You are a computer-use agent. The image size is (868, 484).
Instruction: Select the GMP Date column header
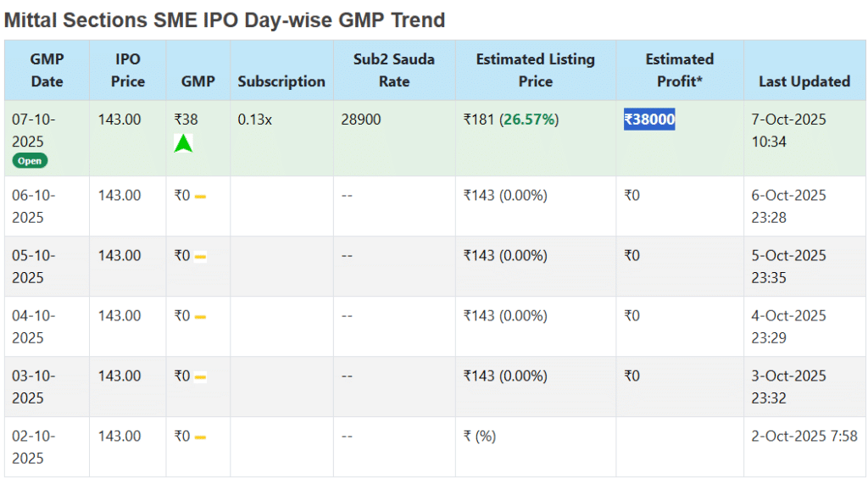point(47,70)
